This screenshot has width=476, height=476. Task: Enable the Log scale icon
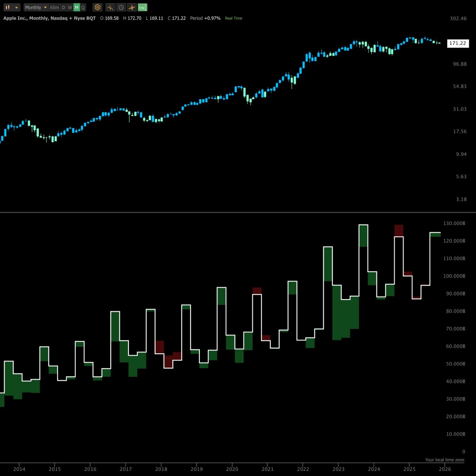[142, 7]
